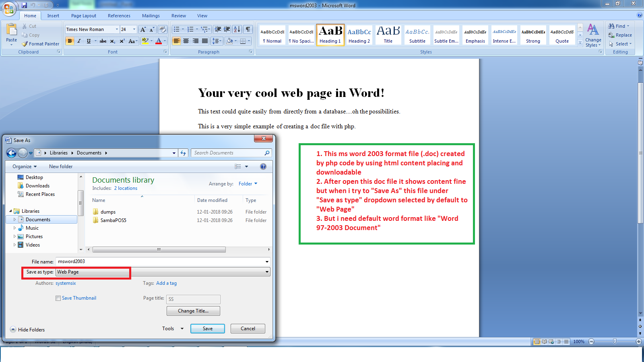The image size is (644, 362).
Task: Open Line Spacing options
Action: (217, 41)
